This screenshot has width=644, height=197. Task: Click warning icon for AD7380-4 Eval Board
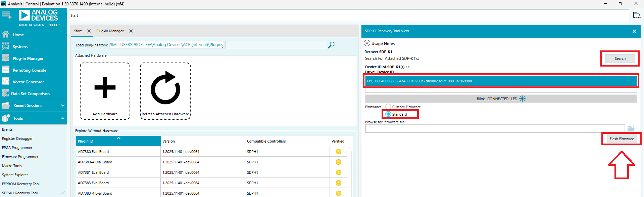tap(338, 162)
